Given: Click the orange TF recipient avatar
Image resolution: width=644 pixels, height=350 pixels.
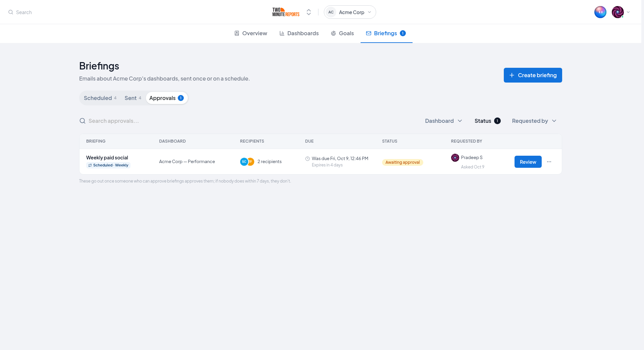Looking at the screenshot, I should (x=251, y=162).
